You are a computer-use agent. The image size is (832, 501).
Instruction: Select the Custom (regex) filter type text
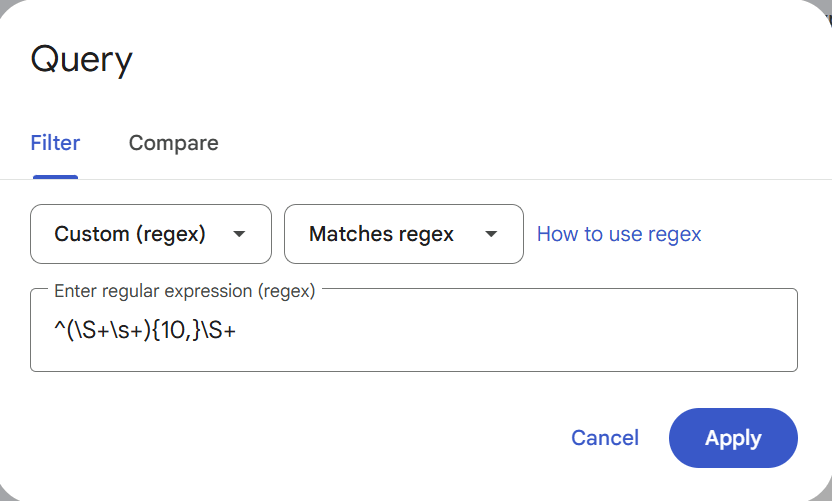point(130,234)
